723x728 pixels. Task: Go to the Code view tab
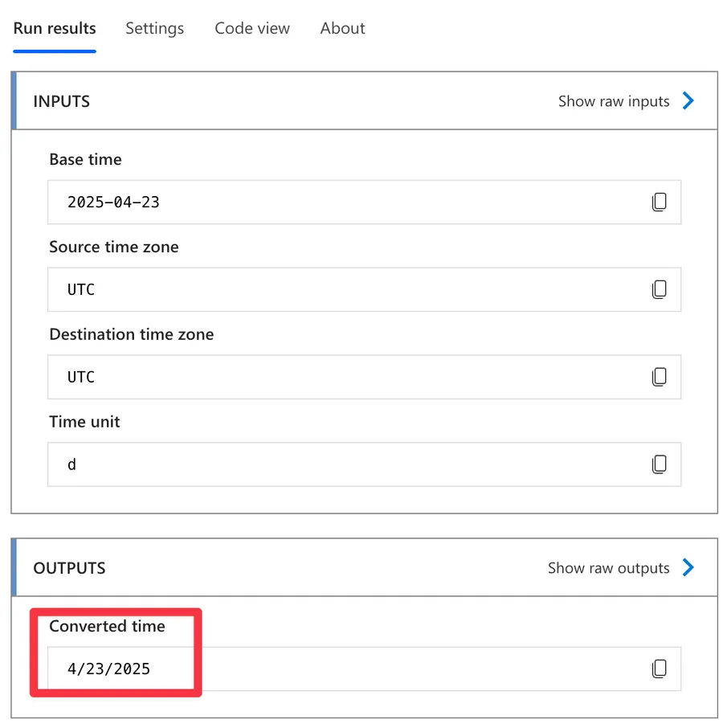[x=252, y=29]
